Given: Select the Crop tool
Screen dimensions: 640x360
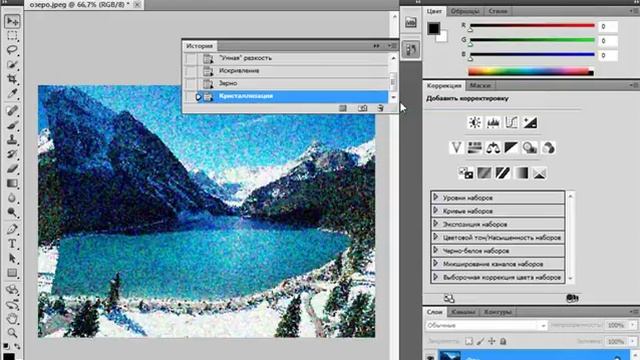Looking at the screenshot, I should pyautogui.click(x=12, y=79).
